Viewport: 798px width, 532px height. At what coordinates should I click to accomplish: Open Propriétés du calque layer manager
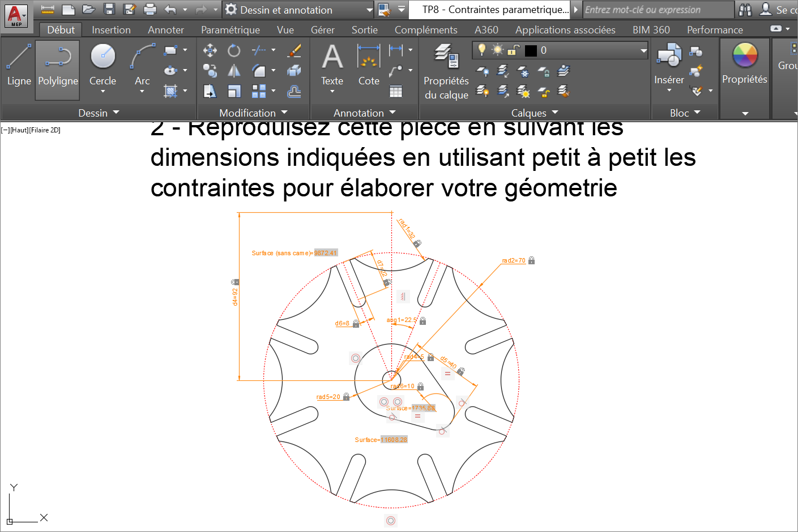pos(446,71)
